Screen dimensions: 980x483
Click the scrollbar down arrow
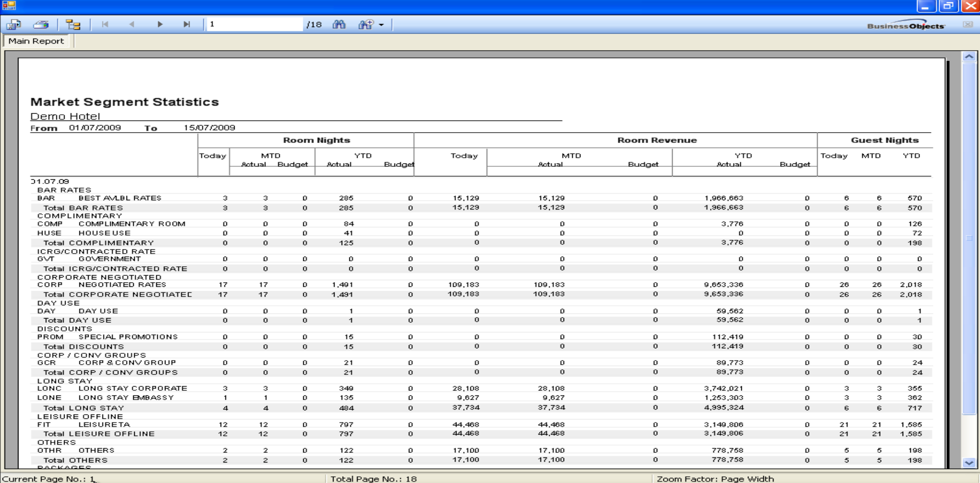(x=969, y=463)
